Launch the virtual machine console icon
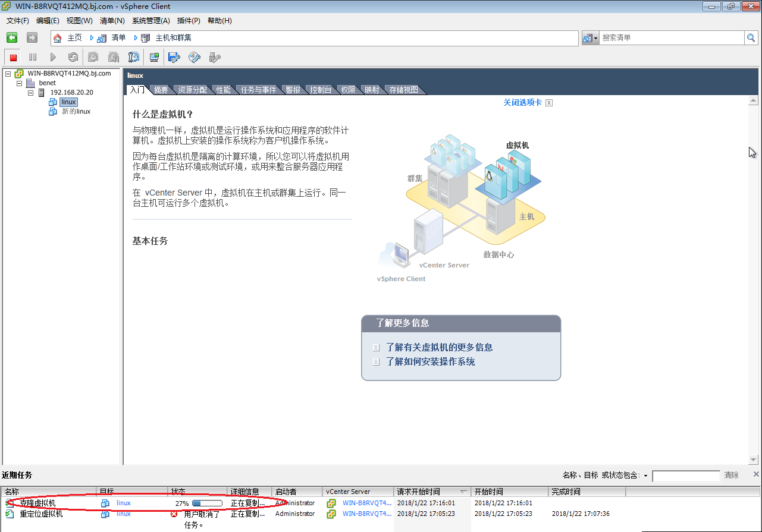 [154, 57]
